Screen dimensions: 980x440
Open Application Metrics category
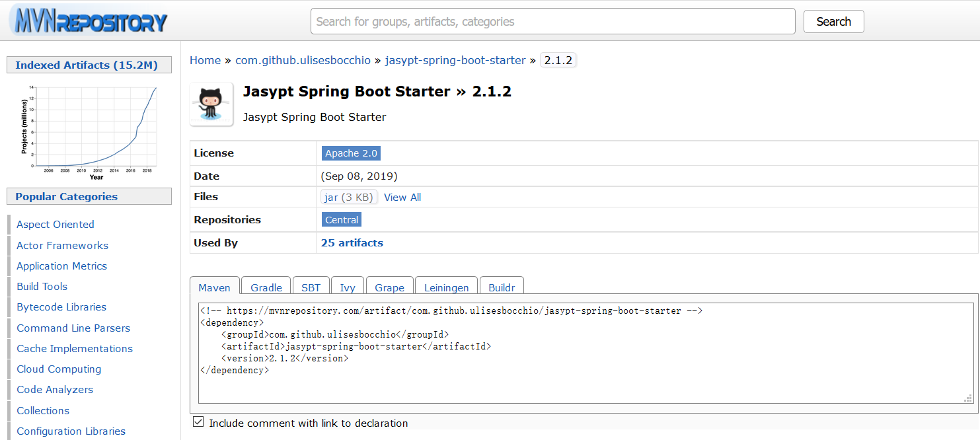point(62,266)
